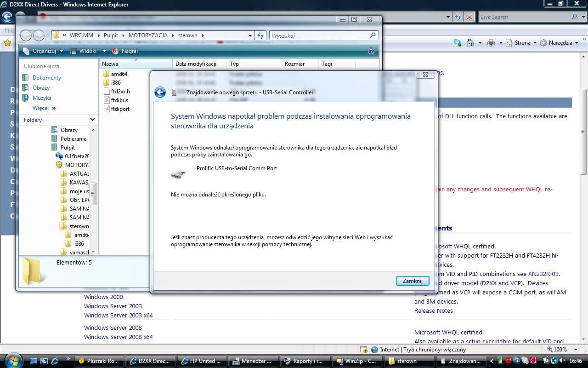The width and height of the screenshot is (588, 368).
Task: Click the Explorer search magnifier icon
Action: pos(373,35)
